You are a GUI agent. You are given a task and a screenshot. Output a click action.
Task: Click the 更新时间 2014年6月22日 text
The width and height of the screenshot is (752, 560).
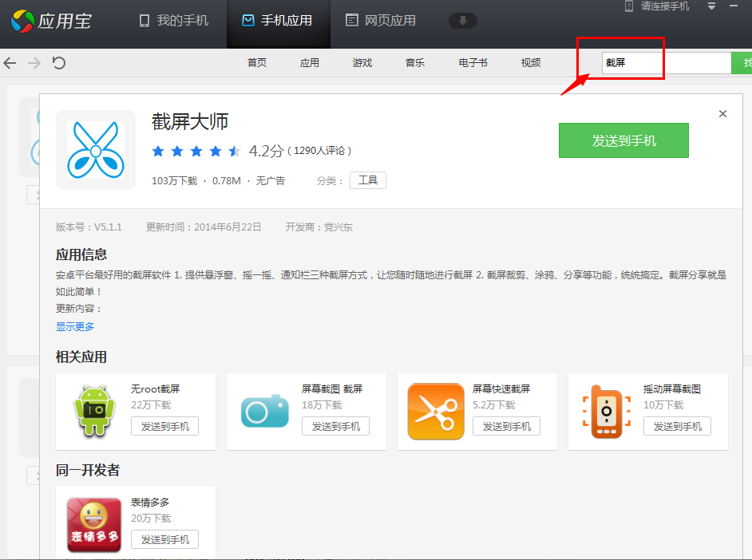pyautogui.click(x=204, y=227)
